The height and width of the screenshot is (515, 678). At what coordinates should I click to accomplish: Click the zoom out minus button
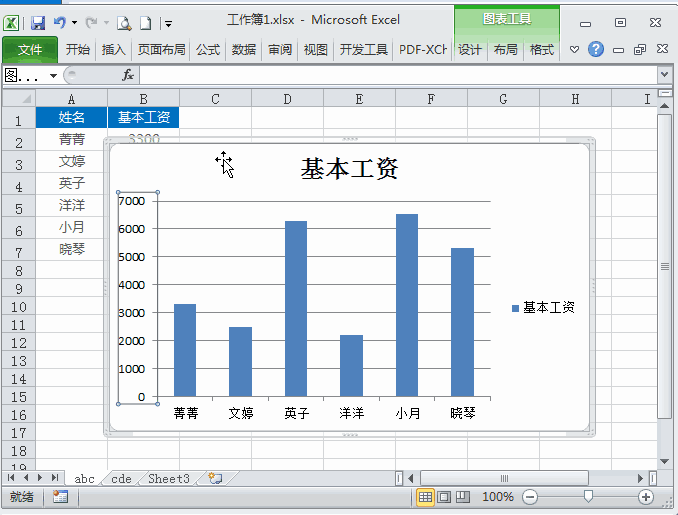click(530, 497)
